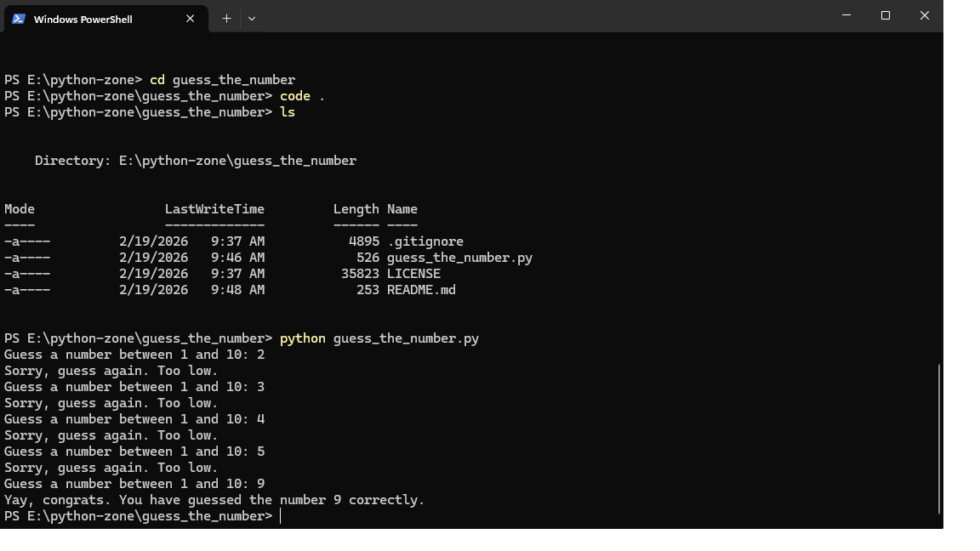Screen dimensions: 980x551
Task: Click the LICENSE file name in the listing
Action: [x=413, y=274]
